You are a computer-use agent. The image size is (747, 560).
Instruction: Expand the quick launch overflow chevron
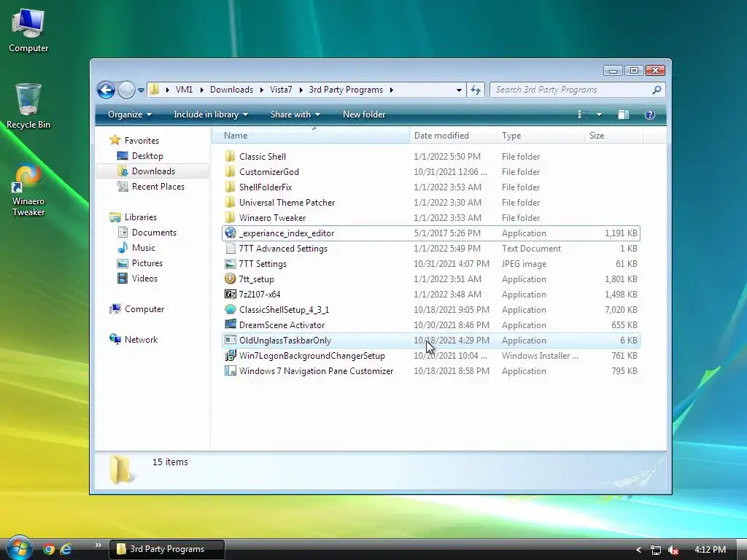click(98, 545)
